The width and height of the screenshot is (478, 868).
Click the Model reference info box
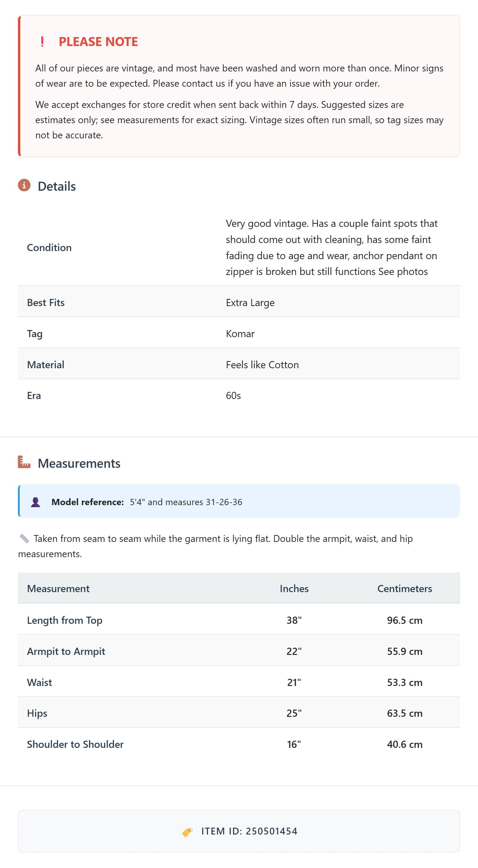[239, 501]
